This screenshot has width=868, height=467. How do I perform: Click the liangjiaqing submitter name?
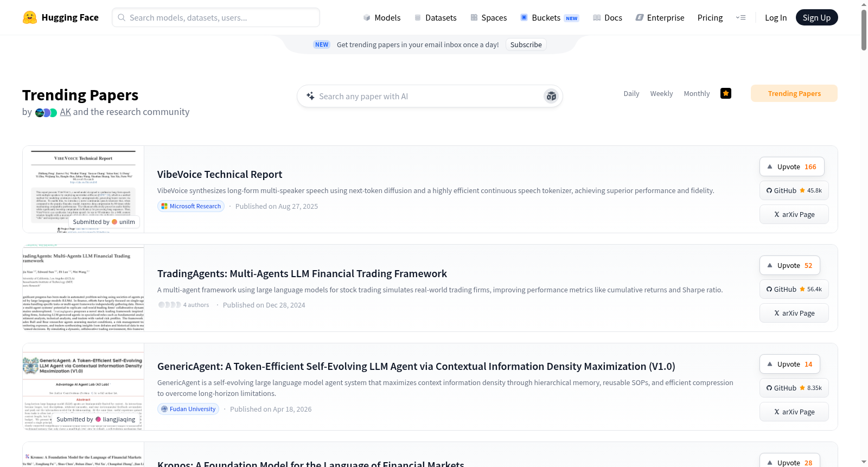(119, 419)
